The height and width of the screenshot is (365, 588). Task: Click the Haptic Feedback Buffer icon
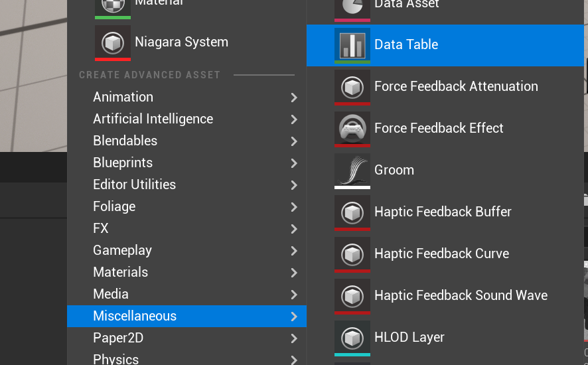click(x=352, y=212)
